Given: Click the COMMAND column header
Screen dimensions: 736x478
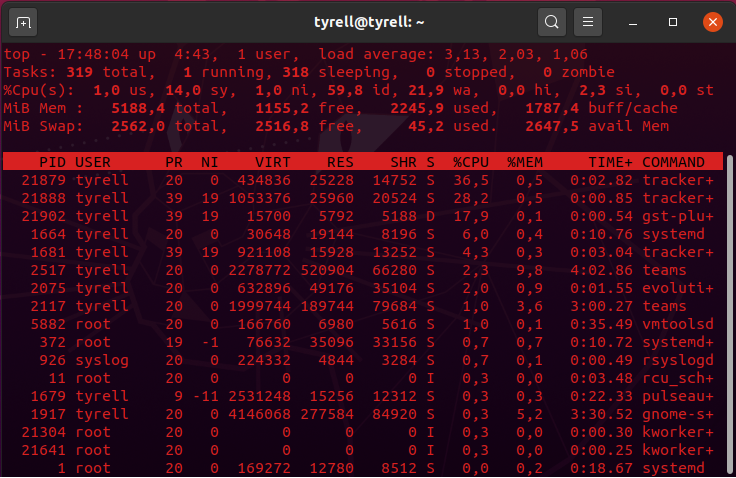Looking at the screenshot, I should point(680,162).
